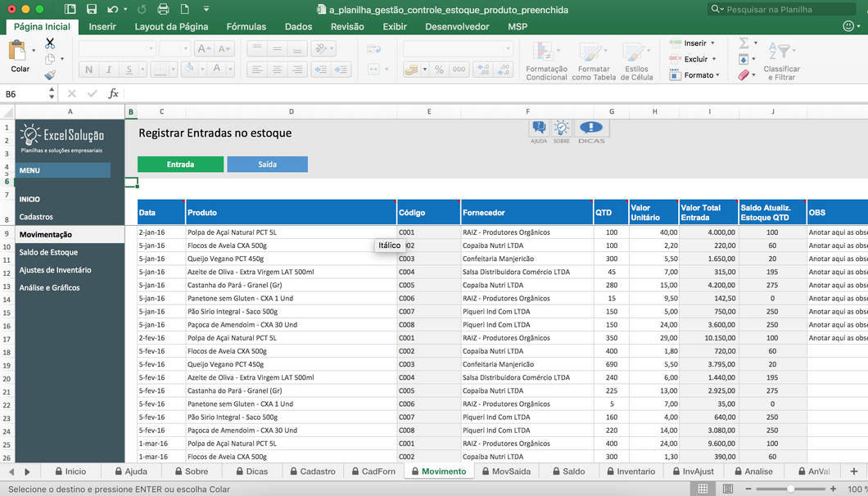Align text right in cell
This screenshot has height=496, width=868.
[297, 70]
